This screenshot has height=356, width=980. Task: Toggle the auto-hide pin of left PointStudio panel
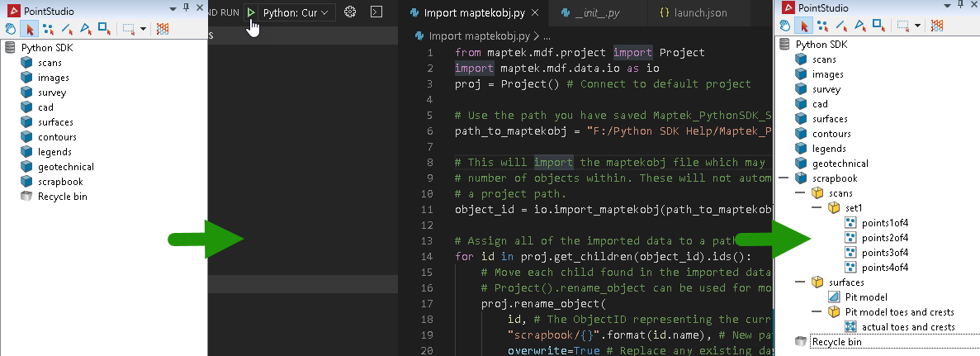pyautogui.click(x=186, y=8)
